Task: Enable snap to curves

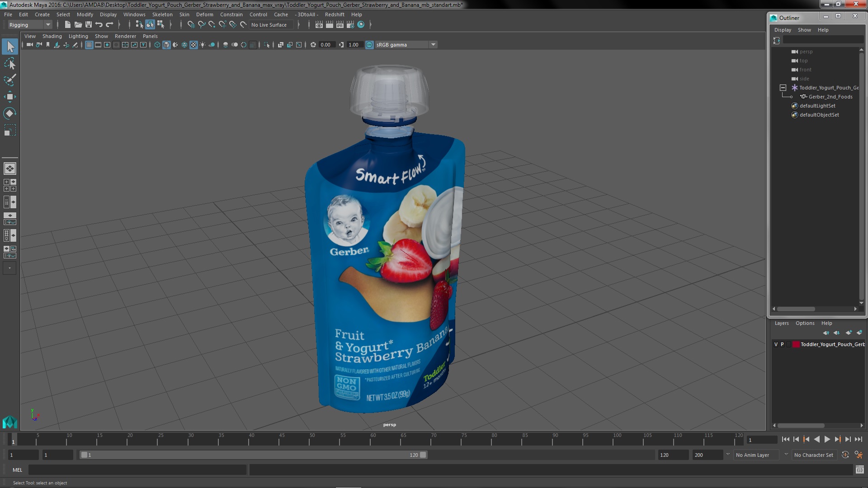Action: tap(202, 25)
